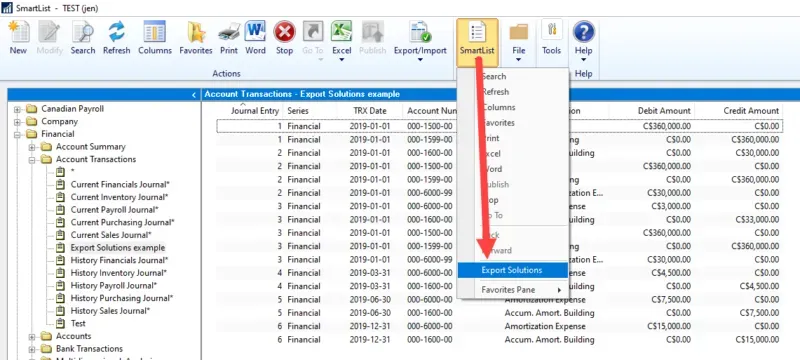Viewport: 800px width, 360px height.
Task: Collapse the navigation pane with chevron
Action: pyautogui.click(x=193, y=95)
